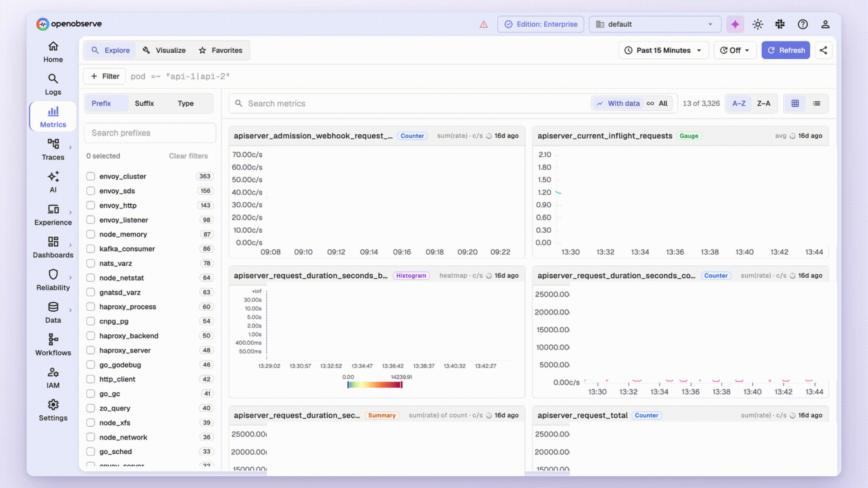Click the pod filter query text field
The image size is (868, 488).
[x=481, y=76]
